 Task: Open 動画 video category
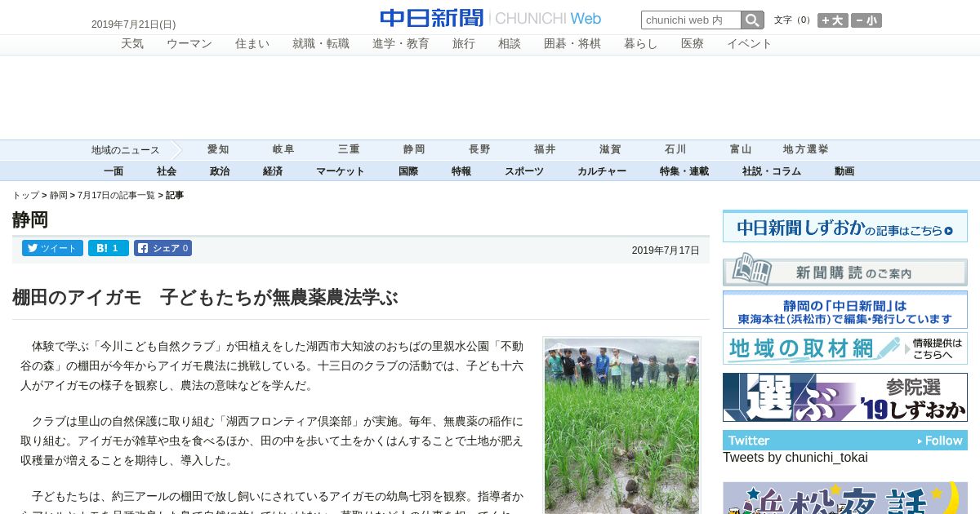click(844, 171)
